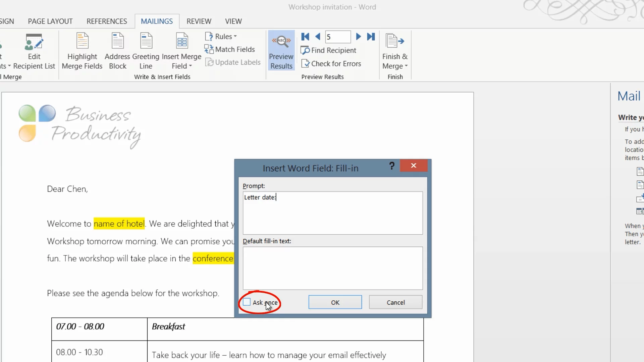The height and width of the screenshot is (362, 644).
Task: Click in the Default fill-in text box
Action: (x=332, y=268)
